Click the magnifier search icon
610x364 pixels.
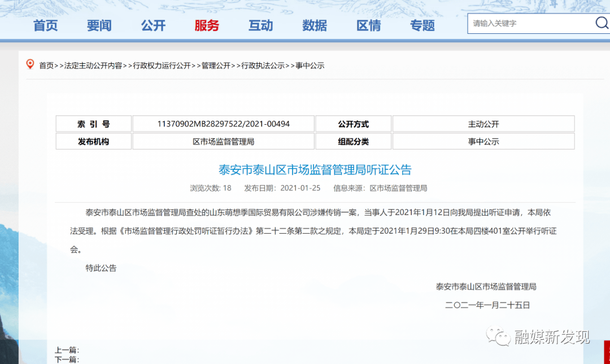602,23
